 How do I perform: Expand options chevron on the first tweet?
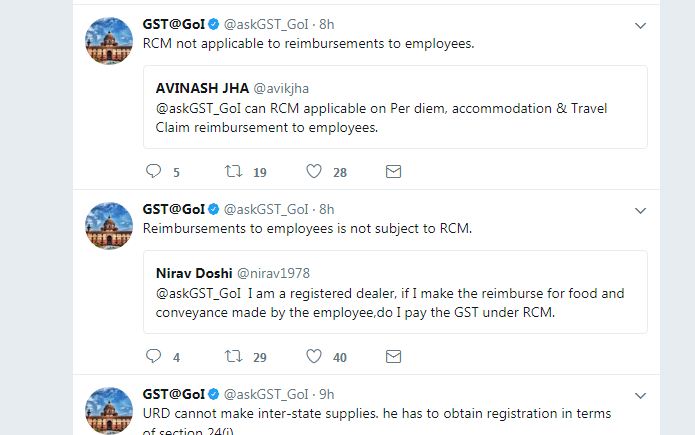tap(641, 25)
